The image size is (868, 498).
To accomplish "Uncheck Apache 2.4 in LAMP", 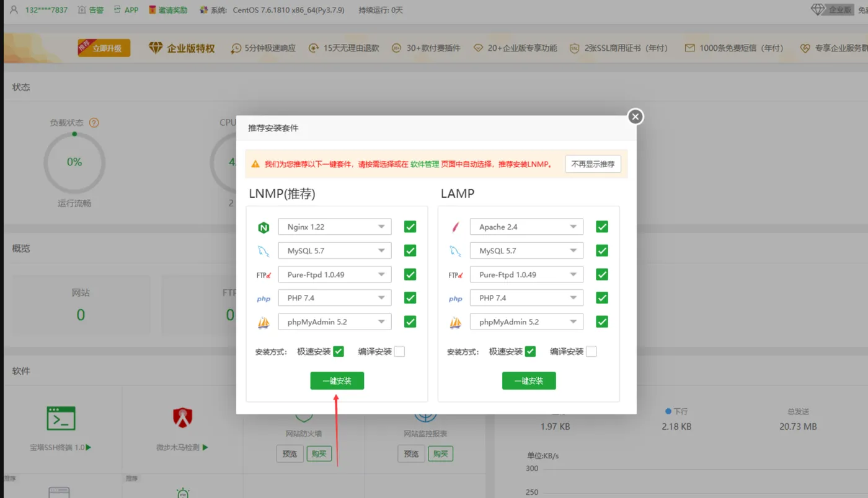I will coord(601,227).
